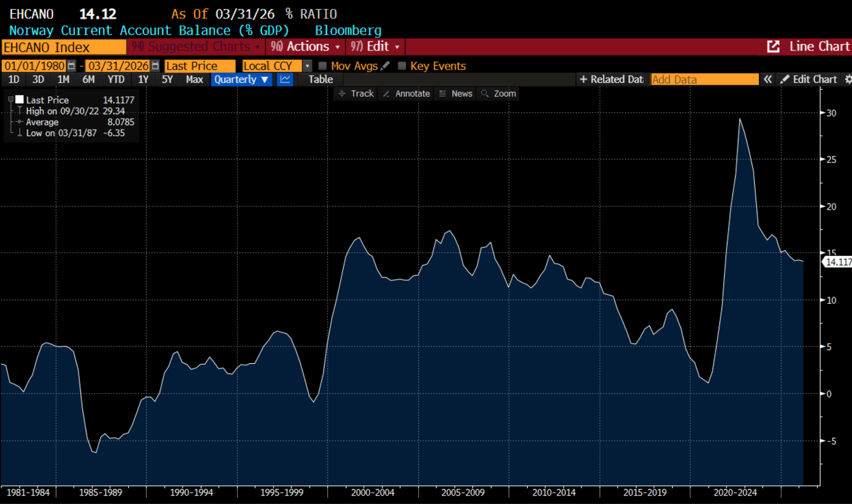Select the 5Y range tab
Screen dimensions: 852x504
pyautogui.click(x=167, y=79)
